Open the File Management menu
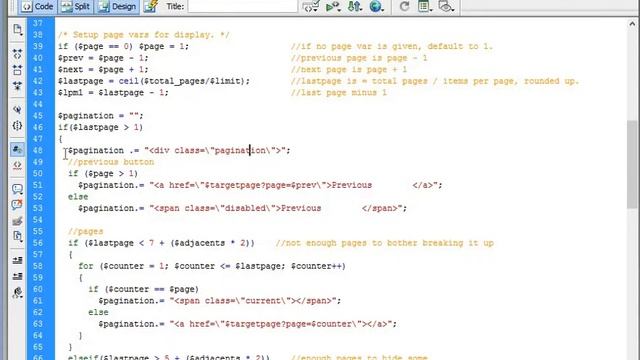Viewport: 640px width, 360px height. (354, 7)
